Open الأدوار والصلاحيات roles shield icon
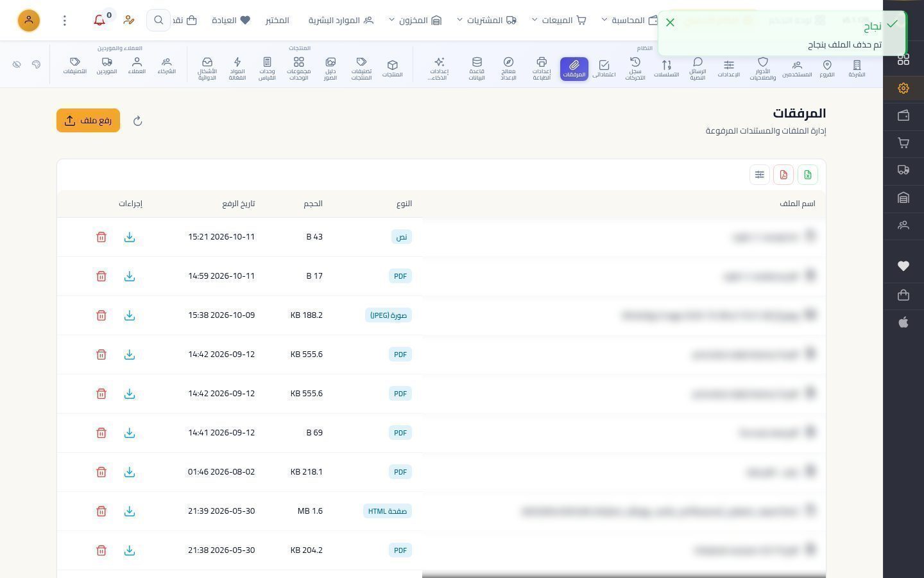The height and width of the screenshot is (578, 924). pos(762,68)
